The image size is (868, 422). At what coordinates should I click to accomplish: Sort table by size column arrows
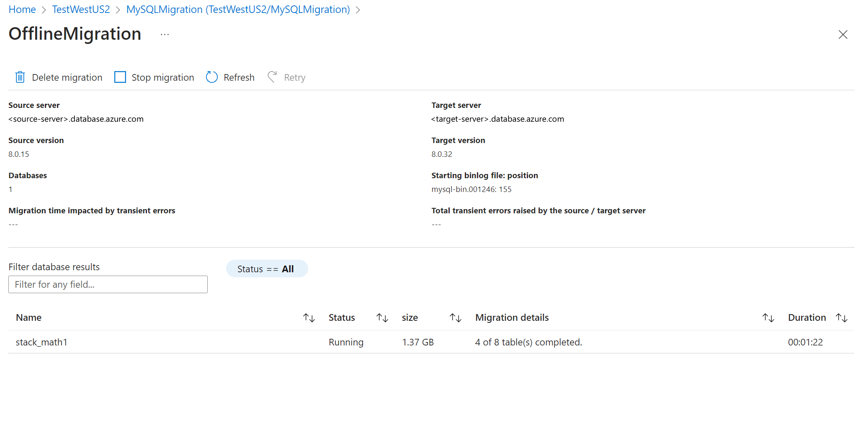click(x=456, y=318)
